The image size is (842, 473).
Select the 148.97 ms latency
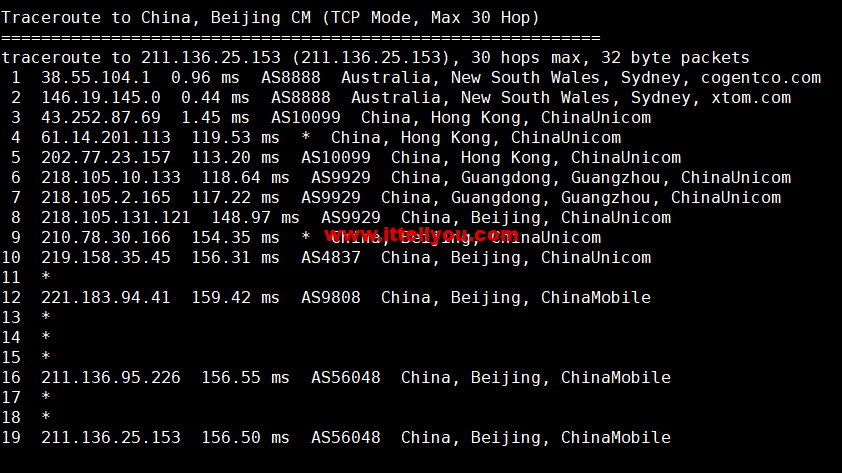point(255,217)
